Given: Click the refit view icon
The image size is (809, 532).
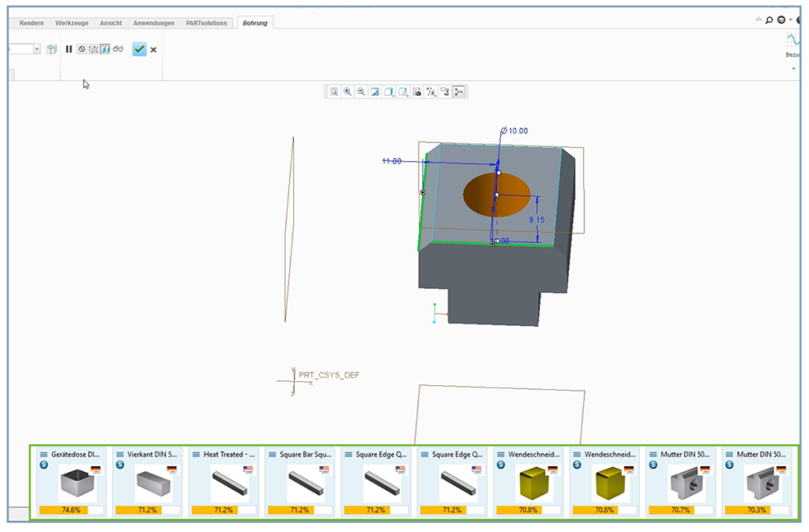Looking at the screenshot, I should [334, 92].
